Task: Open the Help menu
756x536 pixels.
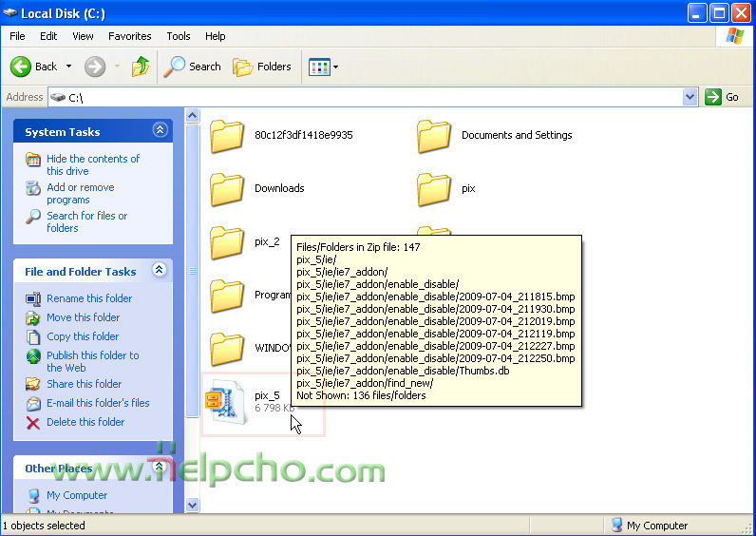Action: pos(215,36)
